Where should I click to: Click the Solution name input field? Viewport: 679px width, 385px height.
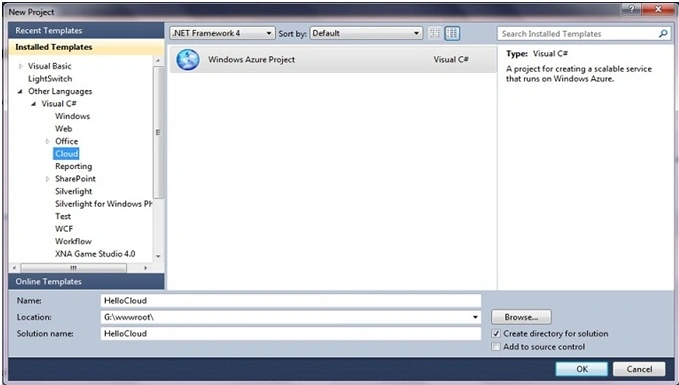(291, 333)
